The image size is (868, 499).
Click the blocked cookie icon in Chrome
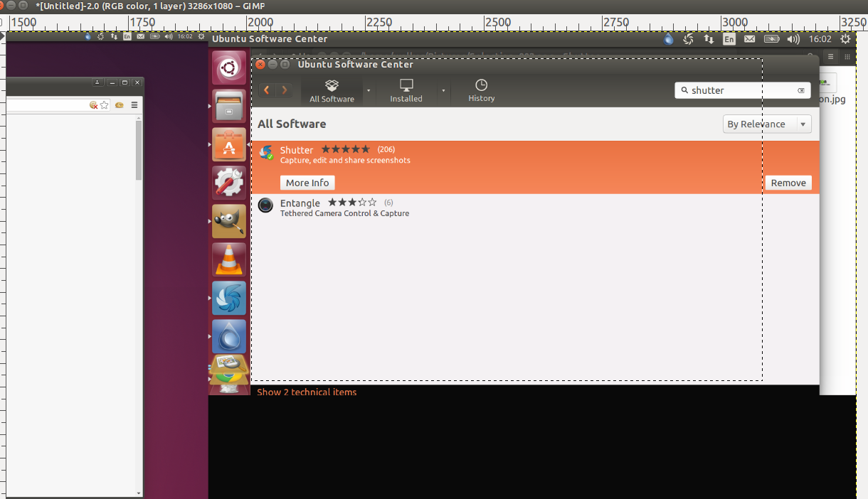click(93, 104)
